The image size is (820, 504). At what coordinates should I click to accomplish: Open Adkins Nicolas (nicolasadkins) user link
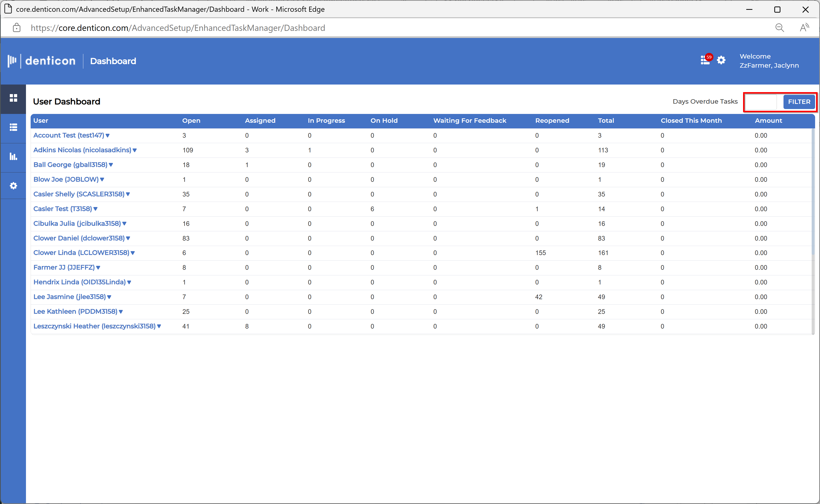coord(82,150)
